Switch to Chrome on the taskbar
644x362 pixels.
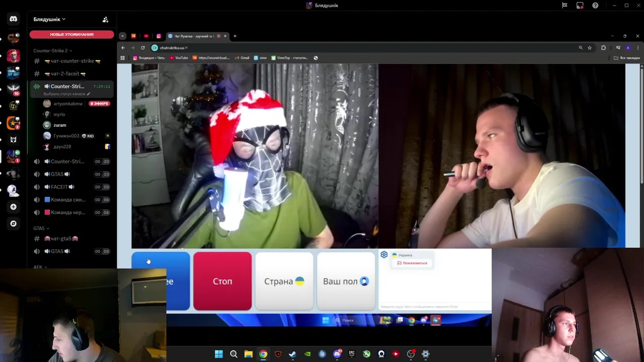263,354
